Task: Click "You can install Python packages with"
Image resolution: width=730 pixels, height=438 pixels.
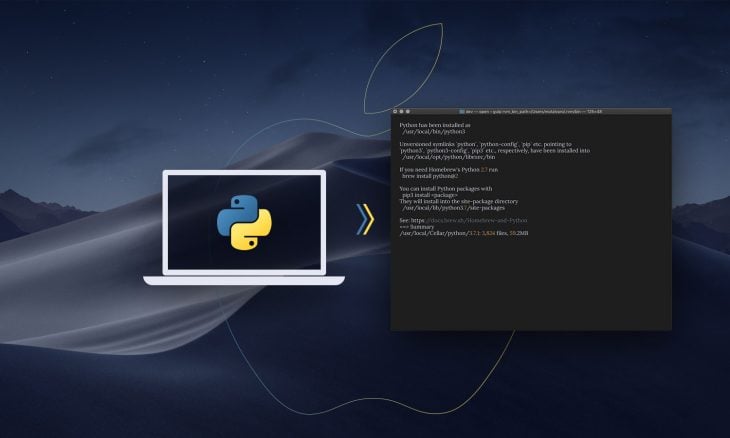Action: tap(446, 189)
